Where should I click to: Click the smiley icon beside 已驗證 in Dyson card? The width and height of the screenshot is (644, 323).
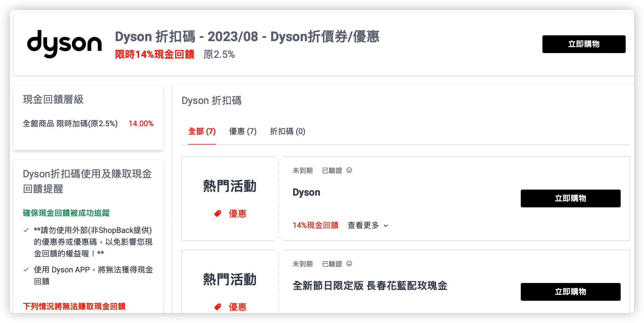click(x=349, y=170)
